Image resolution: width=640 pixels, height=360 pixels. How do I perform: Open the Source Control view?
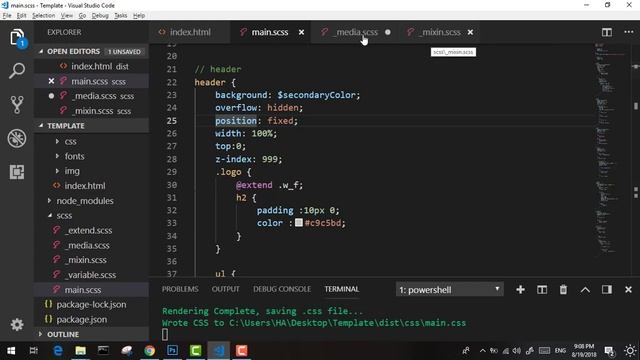click(17, 104)
